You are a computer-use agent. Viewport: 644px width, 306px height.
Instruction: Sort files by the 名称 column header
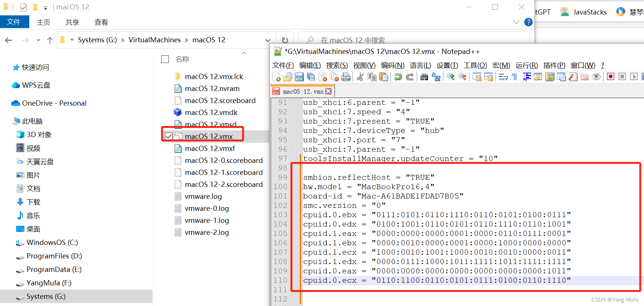[182, 59]
